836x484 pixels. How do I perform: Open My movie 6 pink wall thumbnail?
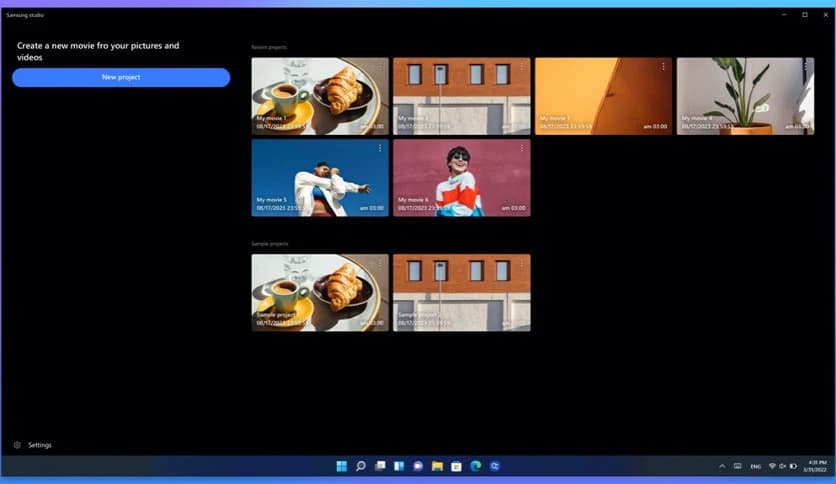(x=462, y=178)
